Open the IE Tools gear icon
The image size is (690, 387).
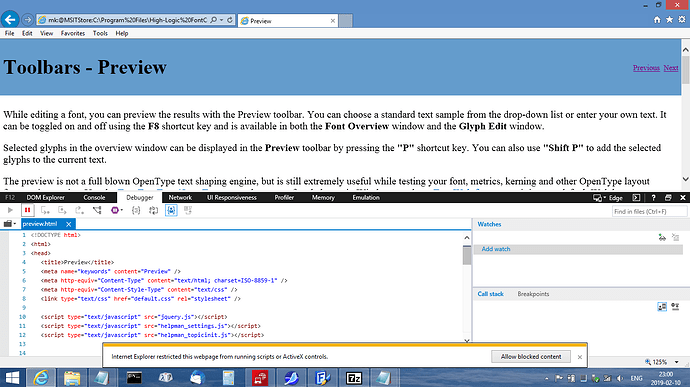coord(682,20)
